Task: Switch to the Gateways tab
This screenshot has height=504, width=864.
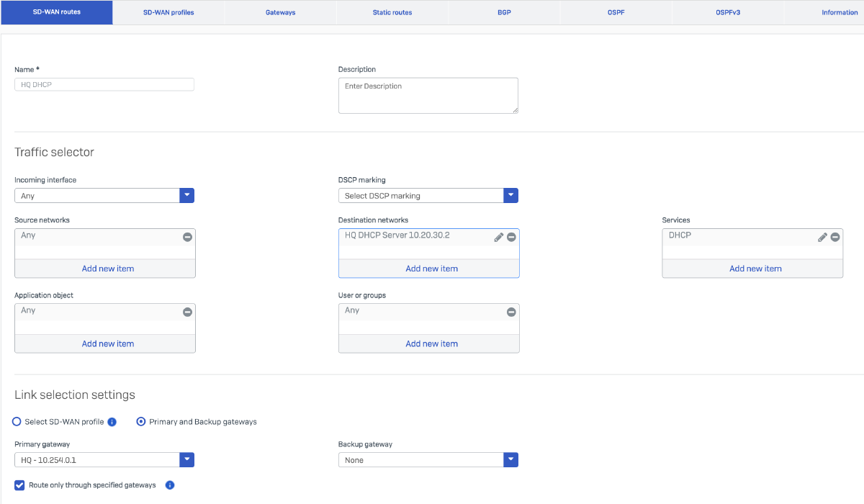Action: [280, 12]
